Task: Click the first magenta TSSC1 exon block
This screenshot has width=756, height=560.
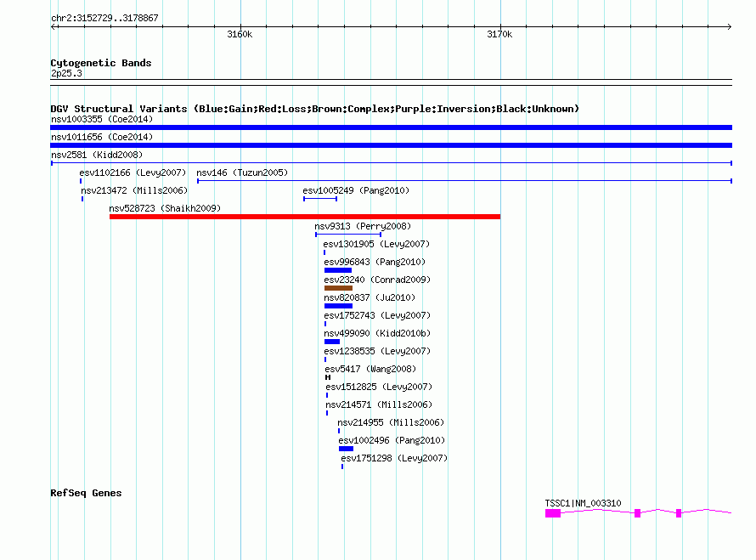Action: (553, 513)
